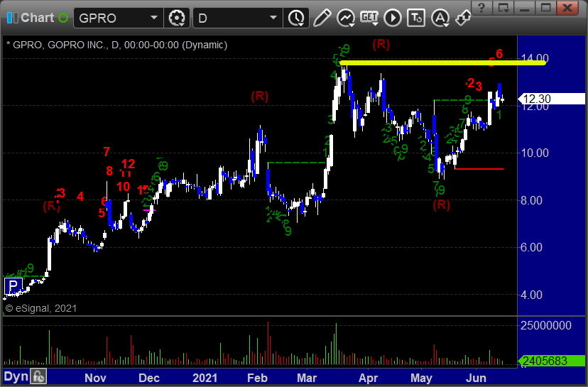Click the Dyn scale label
This screenshot has width=588, height=387.
coord(16,376)
